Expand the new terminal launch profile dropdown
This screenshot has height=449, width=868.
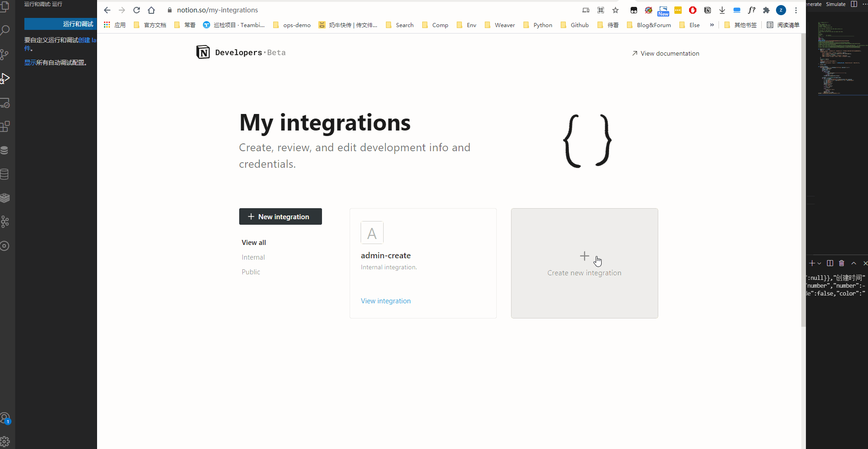(x=819, y=263)
